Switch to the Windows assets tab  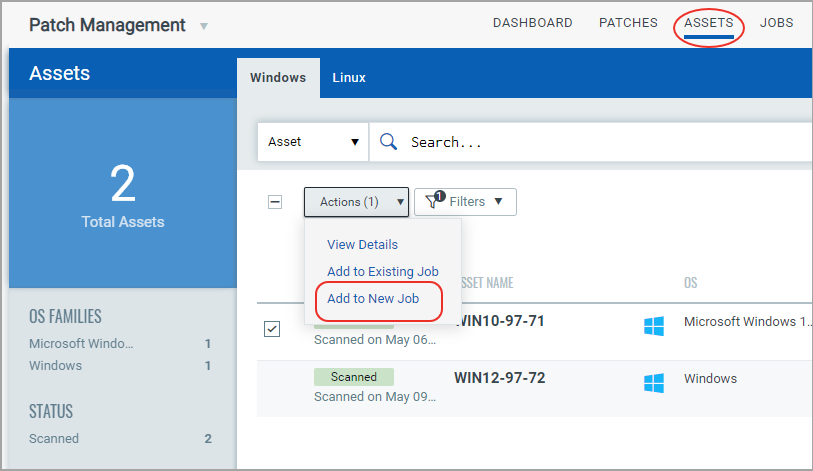click(x=278, y=78)
